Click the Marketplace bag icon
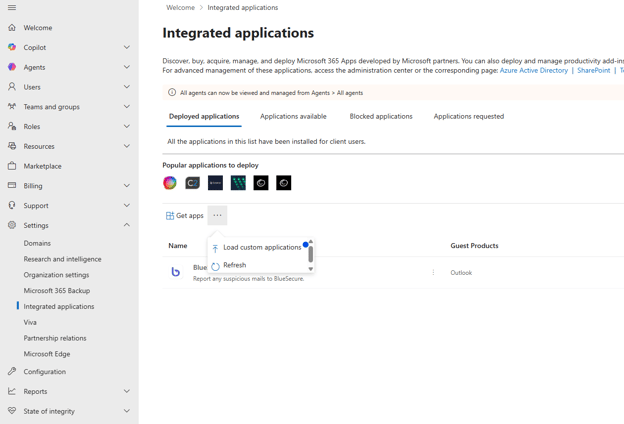624x424 pixels. [x=12, y=166]
